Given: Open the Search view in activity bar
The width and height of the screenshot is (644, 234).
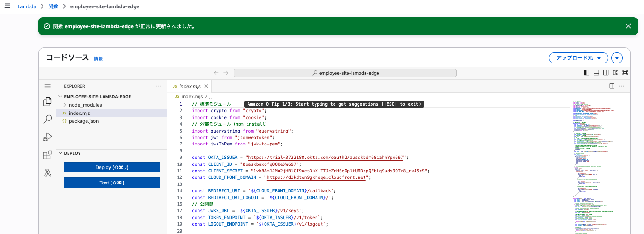Looking at the screenshot, I should pos(47,120).
